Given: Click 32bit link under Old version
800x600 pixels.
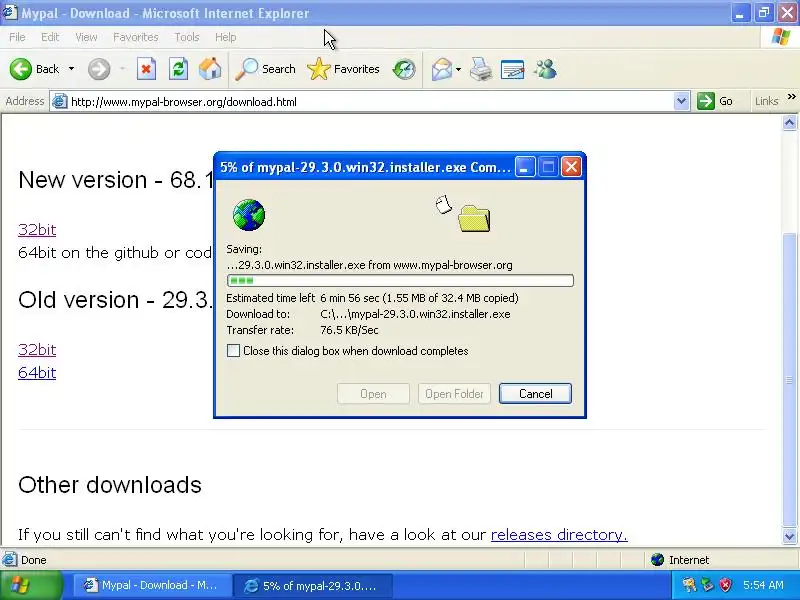Looking at the screenshot, I should [x=37, y=349].
